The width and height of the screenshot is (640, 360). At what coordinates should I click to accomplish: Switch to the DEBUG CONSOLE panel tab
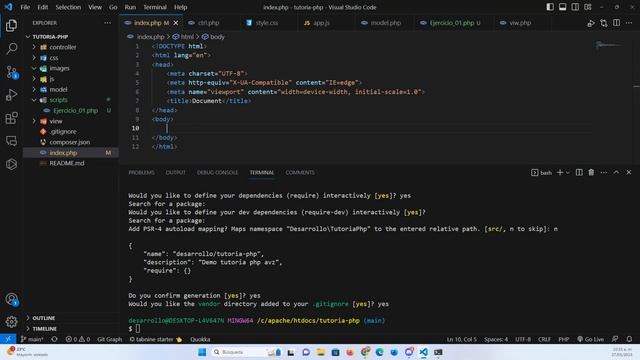tap(217, 172)
